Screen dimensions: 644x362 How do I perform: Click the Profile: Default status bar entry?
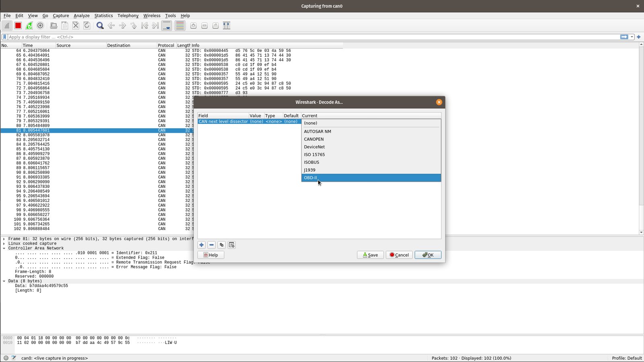(x=627, y=358)
